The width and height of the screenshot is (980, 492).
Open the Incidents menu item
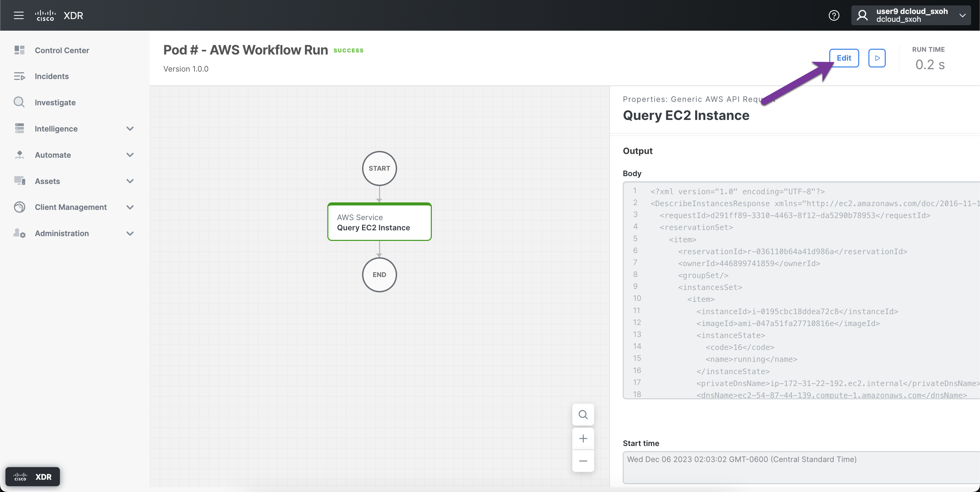[x=51, y=76]
